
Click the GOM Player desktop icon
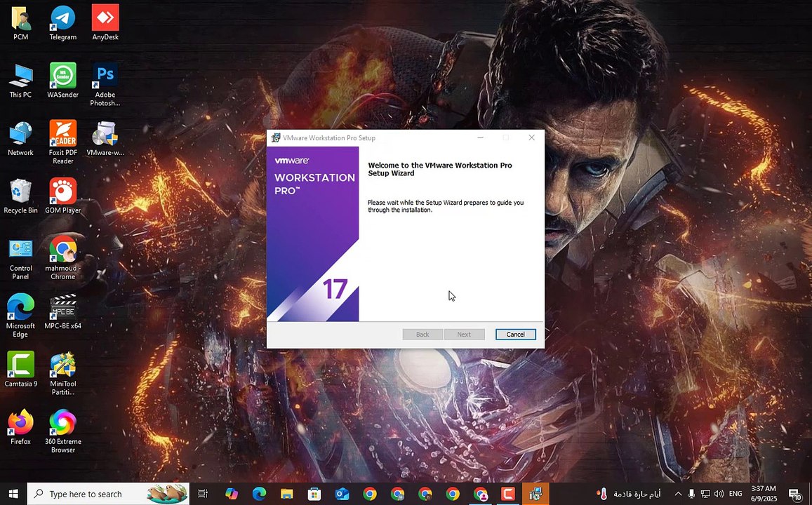(62, 192)
